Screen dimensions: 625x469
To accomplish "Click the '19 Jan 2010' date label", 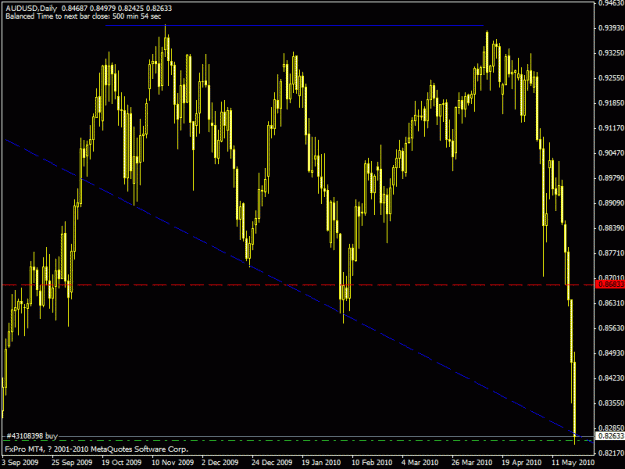I will coord(321,463).
